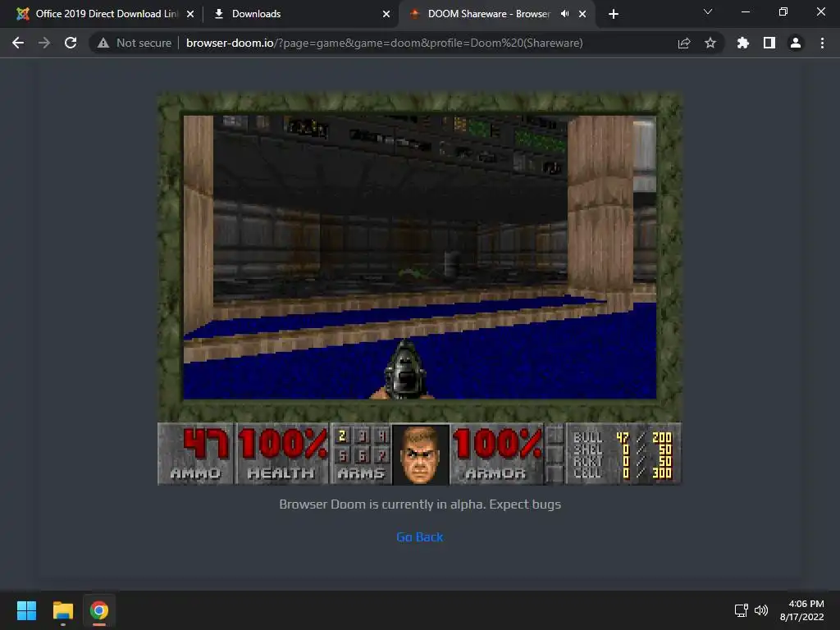Switch to the Downloads tab
Viewport: 840px width, 630px height.
pyautogui.click(x=256, y=14)
